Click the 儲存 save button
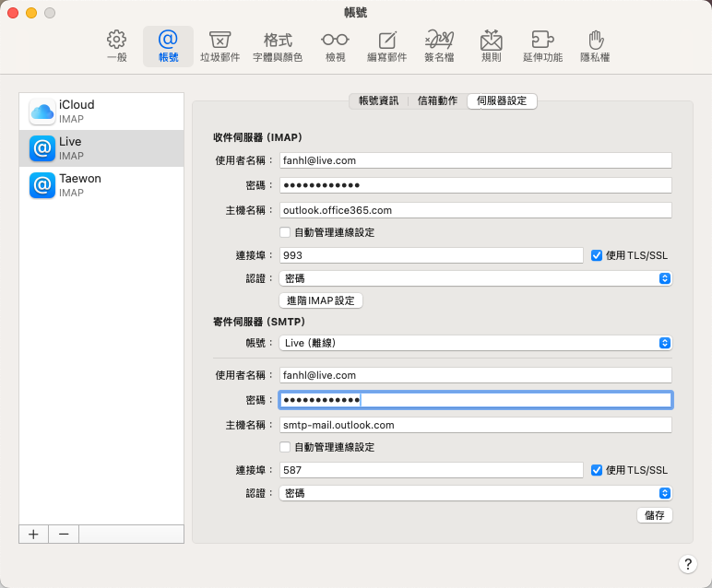 (654, 515)
